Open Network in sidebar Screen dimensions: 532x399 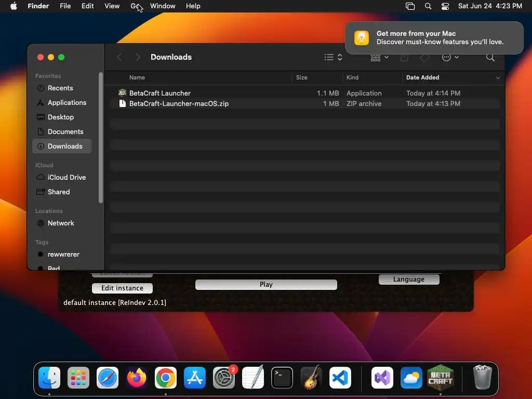tap(62, 223)
